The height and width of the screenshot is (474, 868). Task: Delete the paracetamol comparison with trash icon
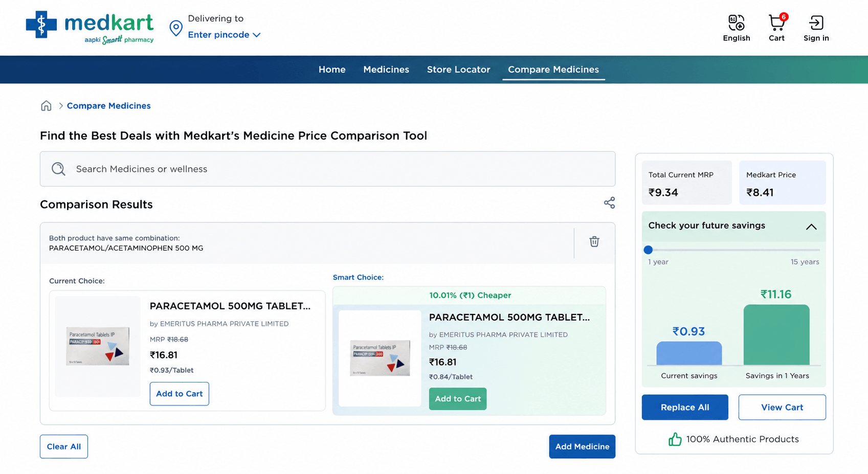594,241
